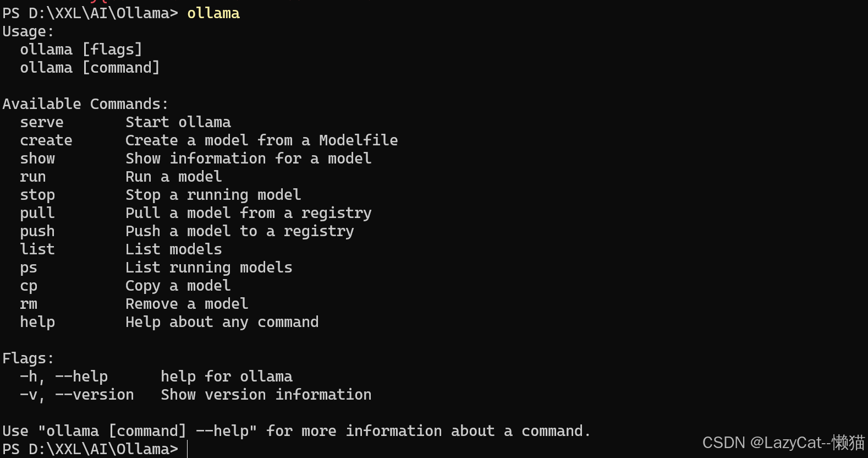
Task: Click the 'ps' command name
Action: (x=29, y=269)
